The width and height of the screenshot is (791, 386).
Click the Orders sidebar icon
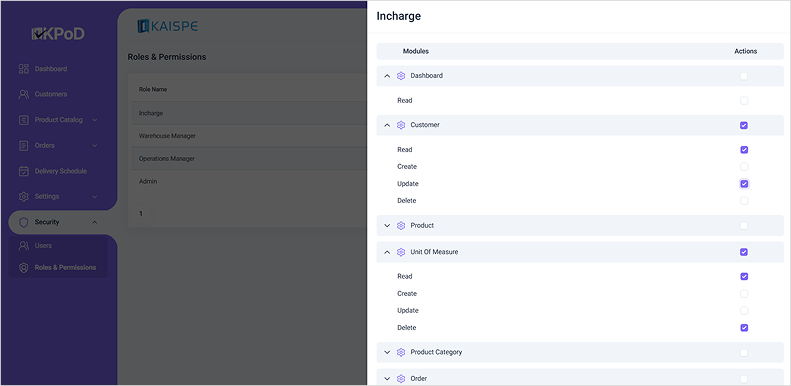click(24, 146)
